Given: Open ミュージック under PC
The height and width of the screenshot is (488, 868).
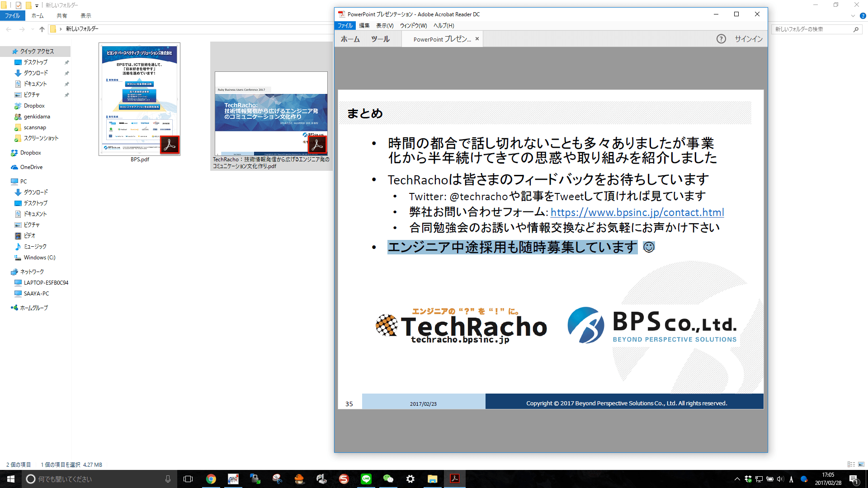Looking at the screenshot, I should click(35, 247).
